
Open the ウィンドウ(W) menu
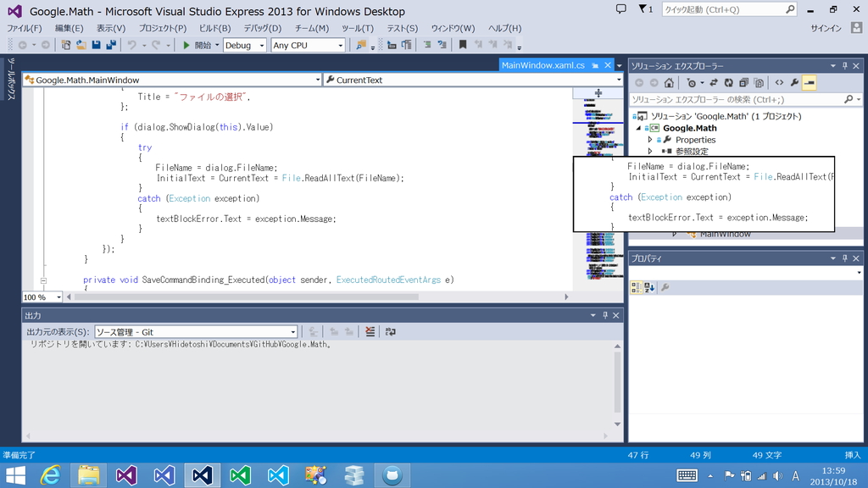453,28
